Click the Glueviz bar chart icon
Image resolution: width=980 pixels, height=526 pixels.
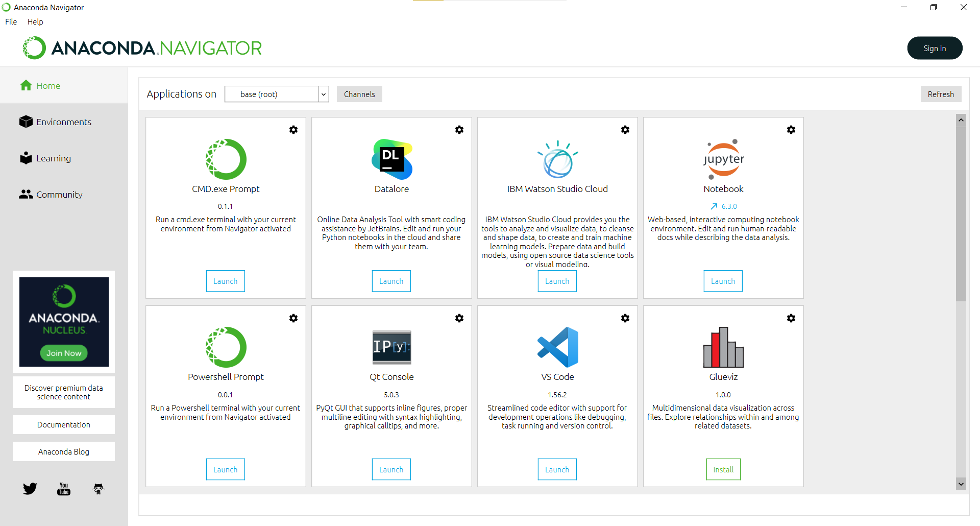click(723, 347)
